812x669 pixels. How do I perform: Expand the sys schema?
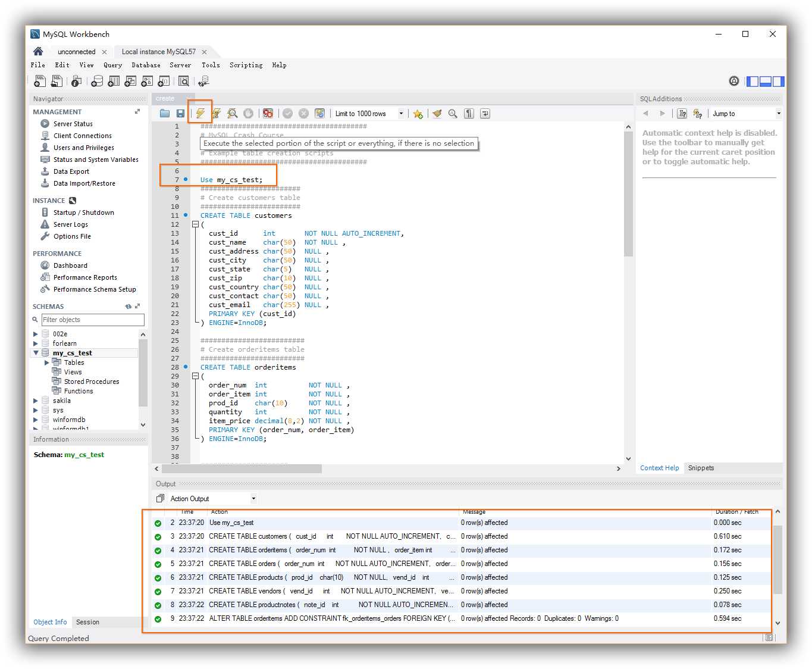tap(36, 410)
